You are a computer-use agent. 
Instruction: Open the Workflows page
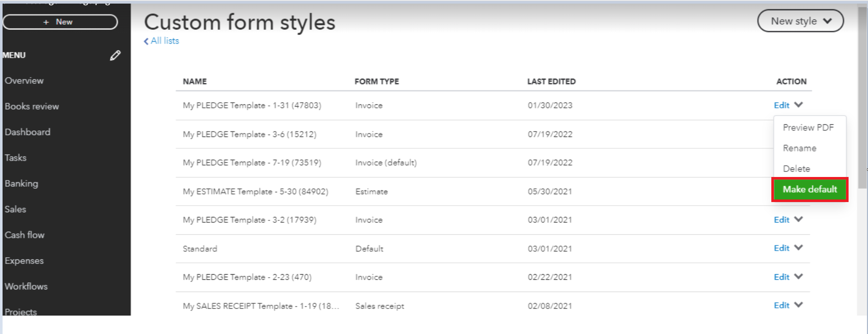(x=26, y=286)
